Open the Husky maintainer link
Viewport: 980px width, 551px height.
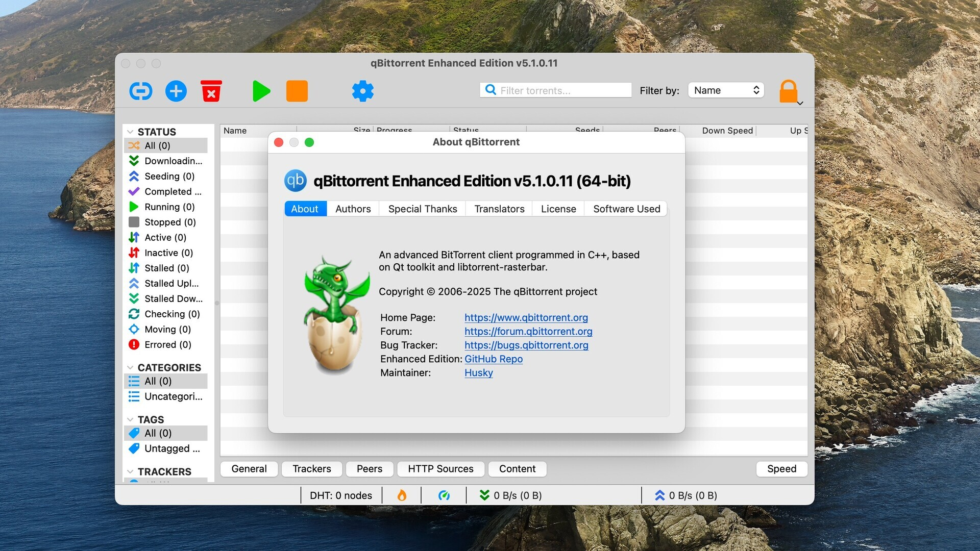click(479, 372)
